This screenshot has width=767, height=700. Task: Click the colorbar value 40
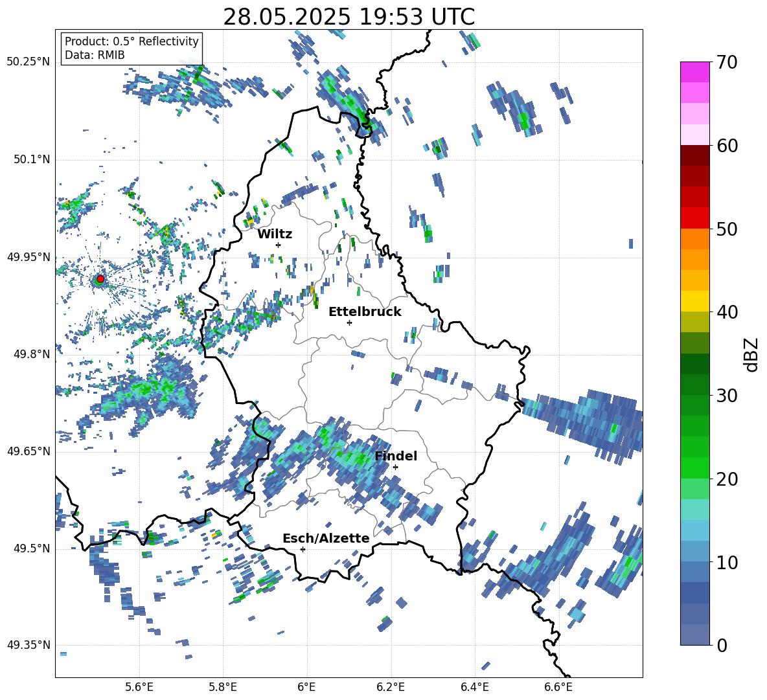[x=727, y=312]
